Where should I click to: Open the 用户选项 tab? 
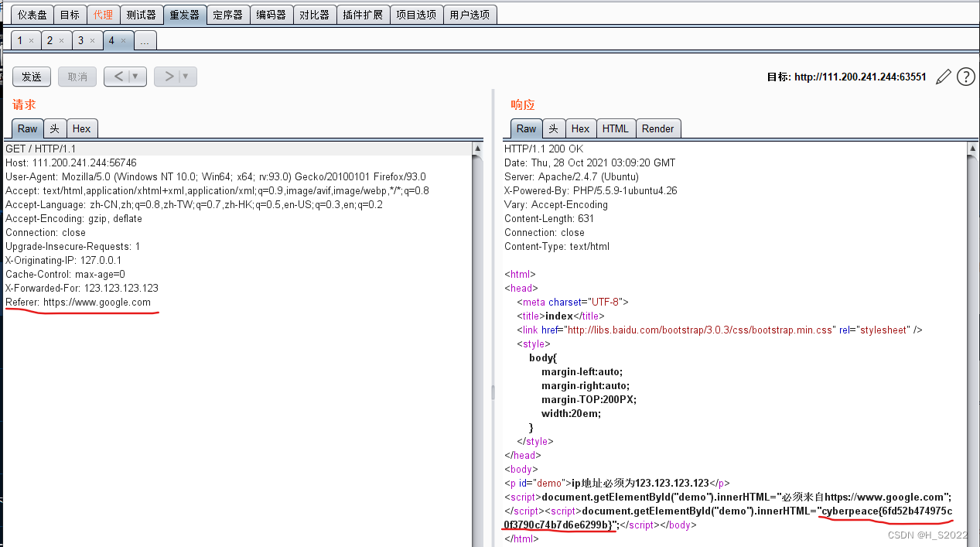coord(470,15)
